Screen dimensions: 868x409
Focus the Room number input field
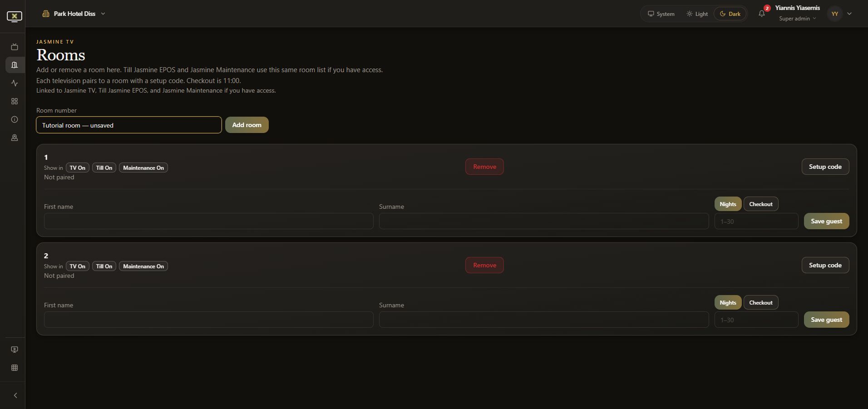click(129, 125)
